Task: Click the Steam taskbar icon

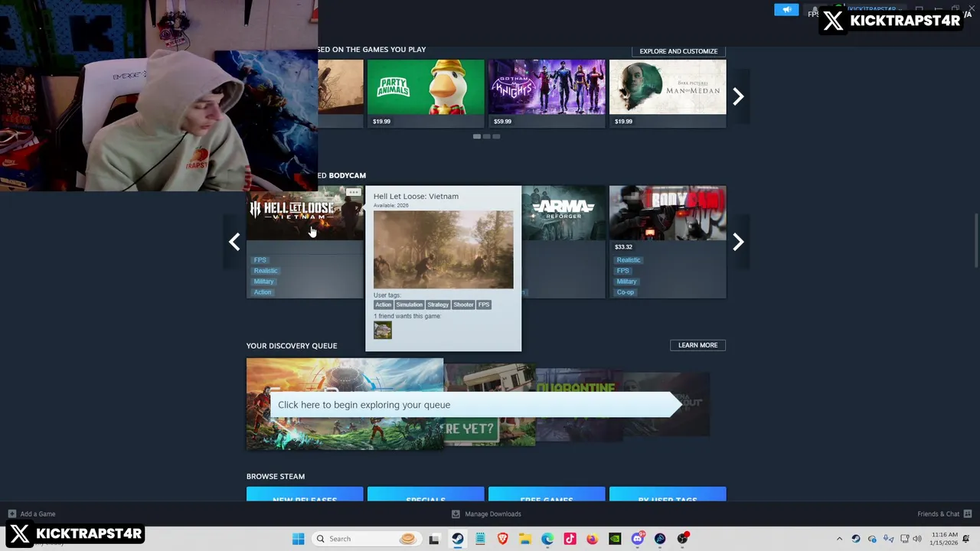Action: point(457,539)
